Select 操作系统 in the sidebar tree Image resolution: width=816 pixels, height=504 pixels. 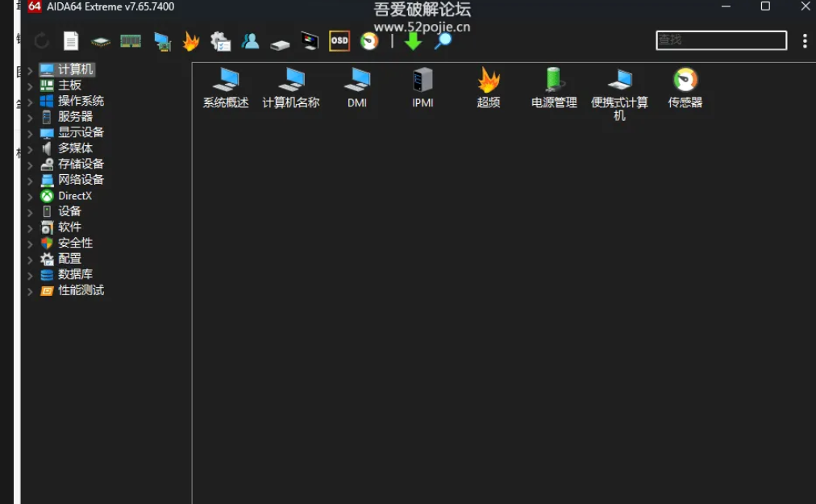pyautogui.click(x=81, y=101)
